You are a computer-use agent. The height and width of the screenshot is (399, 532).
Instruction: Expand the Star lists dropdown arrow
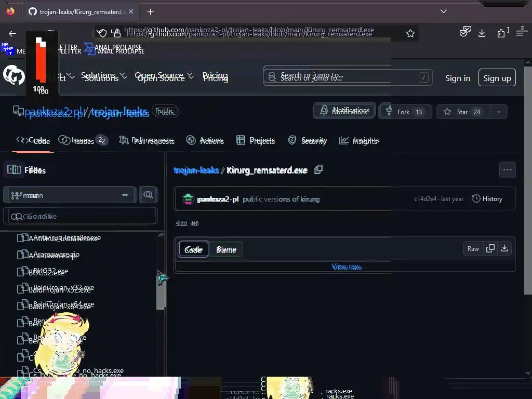click(x=499, y=112)
